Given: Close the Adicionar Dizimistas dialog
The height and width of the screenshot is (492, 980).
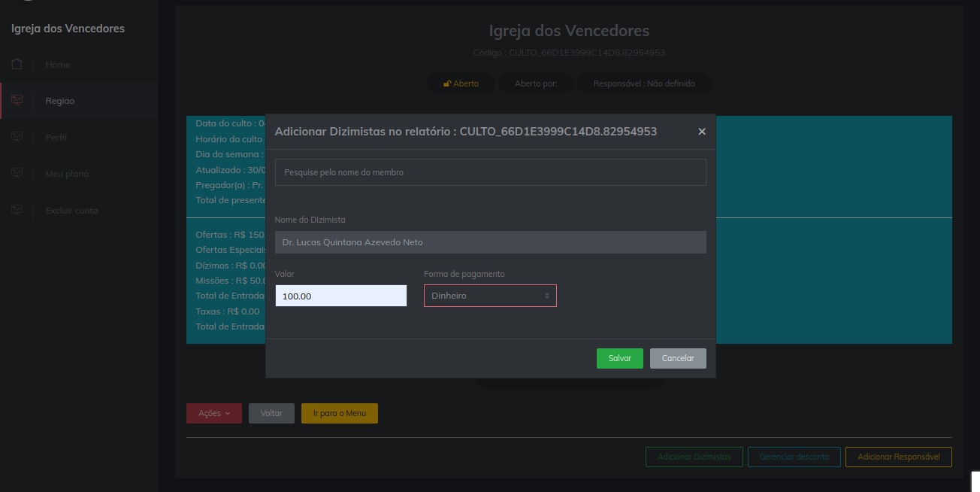Looking at the screenshot, I should coord(702,132).
